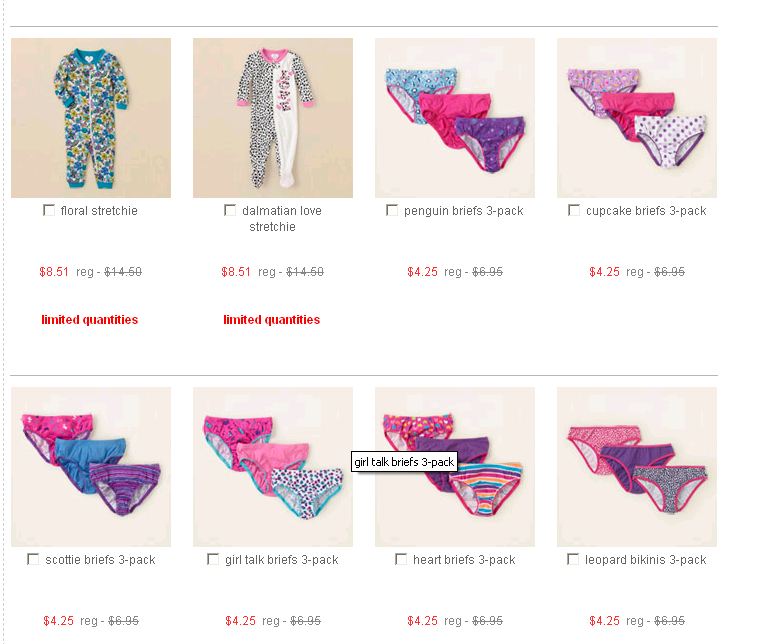The image size is (773, 644).
Task: Click the floral stretchie product name link
Action: click(x=99, y=211)
